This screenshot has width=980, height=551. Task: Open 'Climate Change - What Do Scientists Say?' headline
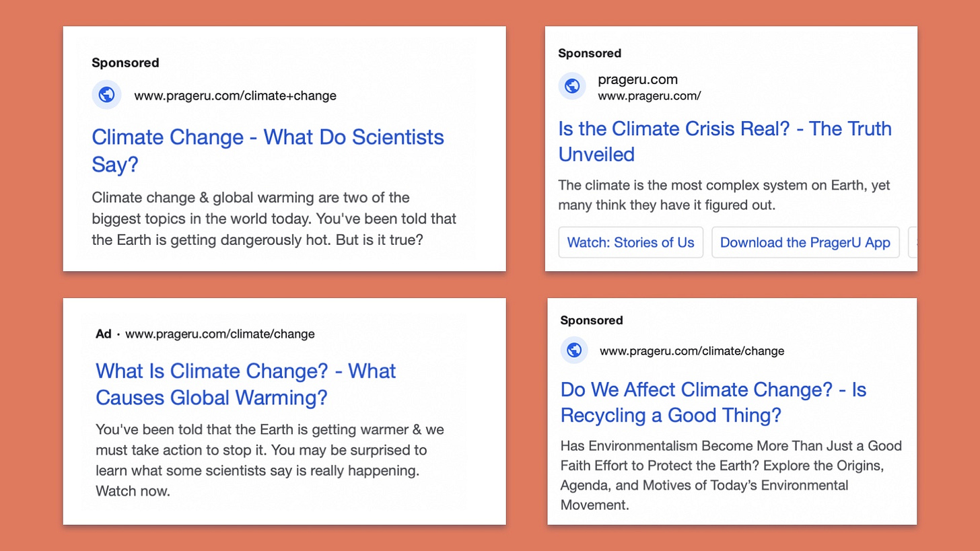[268, 151]
